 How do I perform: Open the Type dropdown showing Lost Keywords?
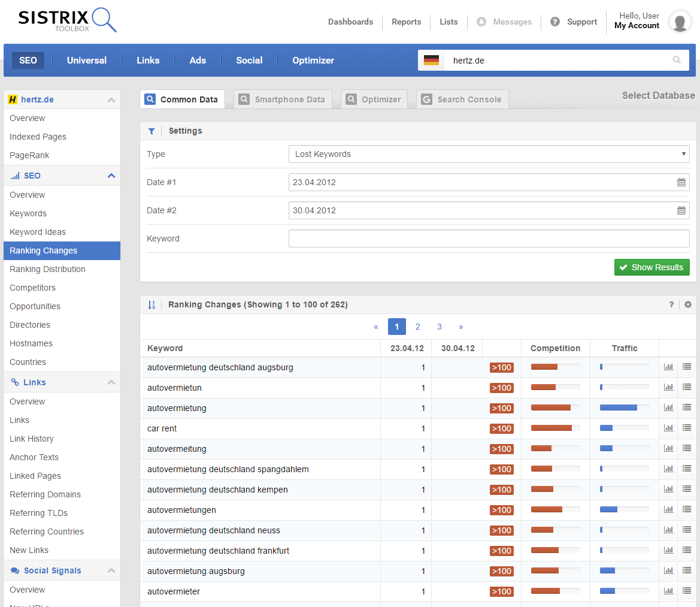489,154
